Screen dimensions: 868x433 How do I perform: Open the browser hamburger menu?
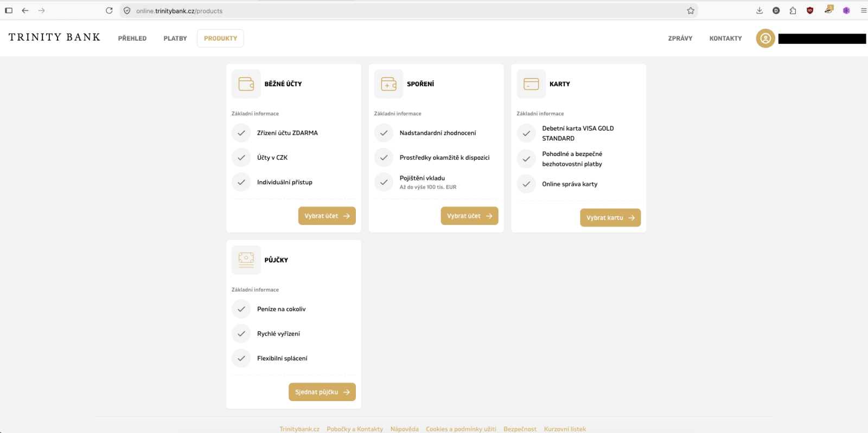coord(863,10)
